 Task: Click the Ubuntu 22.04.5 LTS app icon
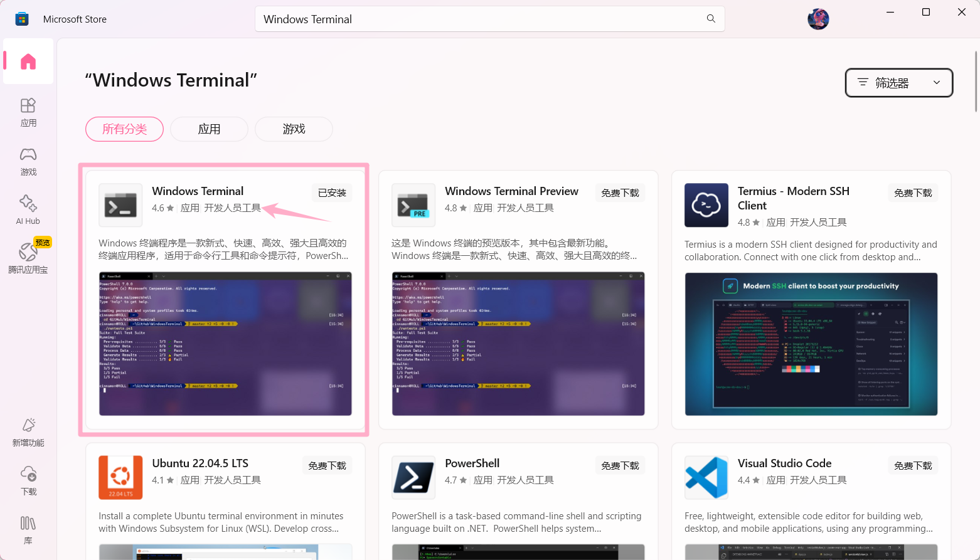(x=120, y=477)
